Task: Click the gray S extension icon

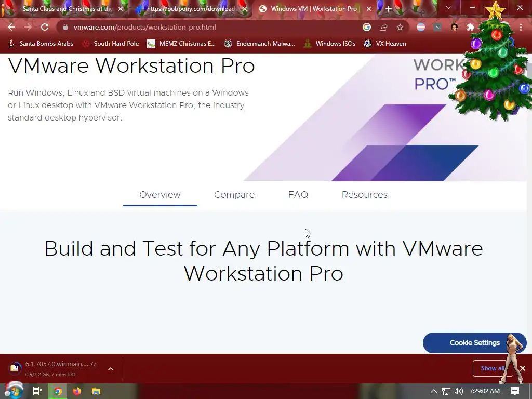Action: 437,27
